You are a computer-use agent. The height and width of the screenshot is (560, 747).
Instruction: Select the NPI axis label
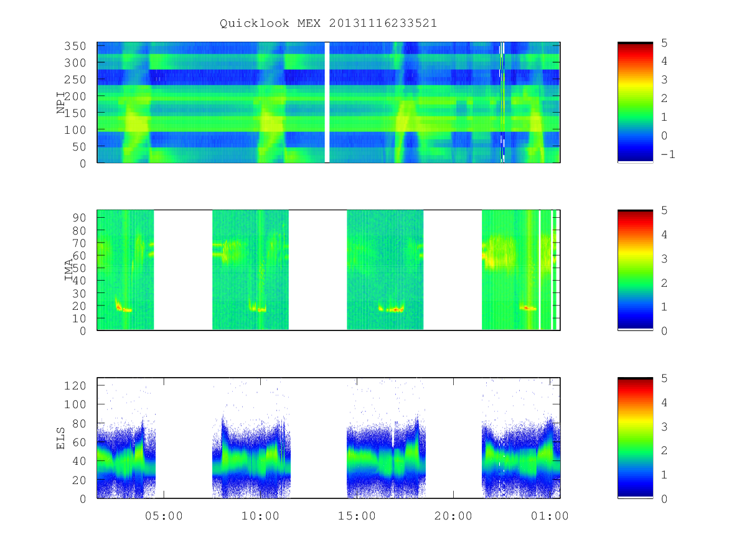point(61,103)
